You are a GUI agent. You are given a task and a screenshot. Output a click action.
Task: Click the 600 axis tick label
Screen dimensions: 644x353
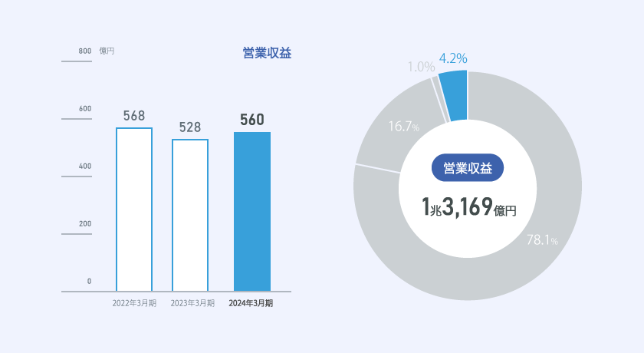point(85,108)
